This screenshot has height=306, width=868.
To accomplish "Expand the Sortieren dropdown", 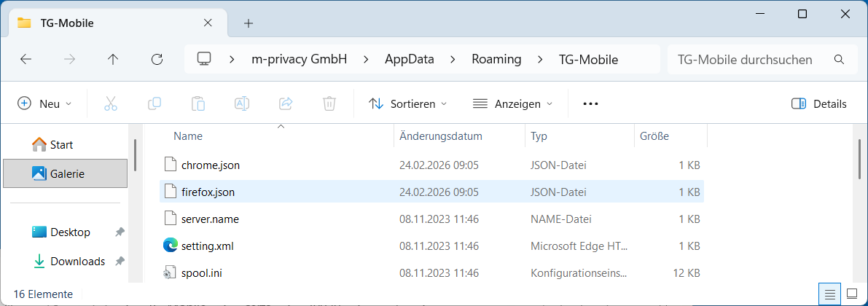I will [x=408, y=103].
